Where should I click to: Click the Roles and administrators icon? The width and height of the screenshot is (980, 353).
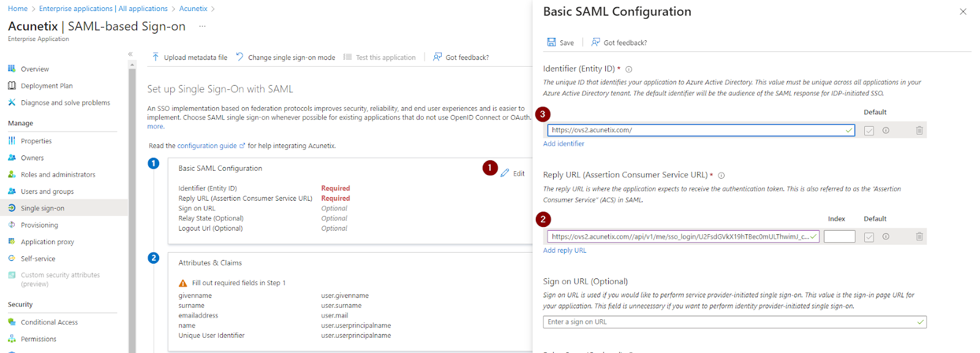(12, 174)
